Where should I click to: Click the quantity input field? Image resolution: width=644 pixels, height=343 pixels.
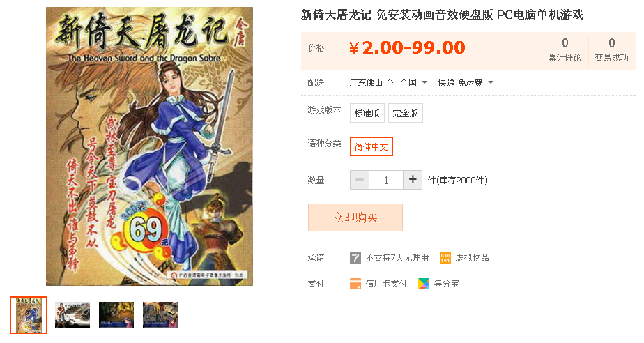pyautogui.click(x=386, y=180)
